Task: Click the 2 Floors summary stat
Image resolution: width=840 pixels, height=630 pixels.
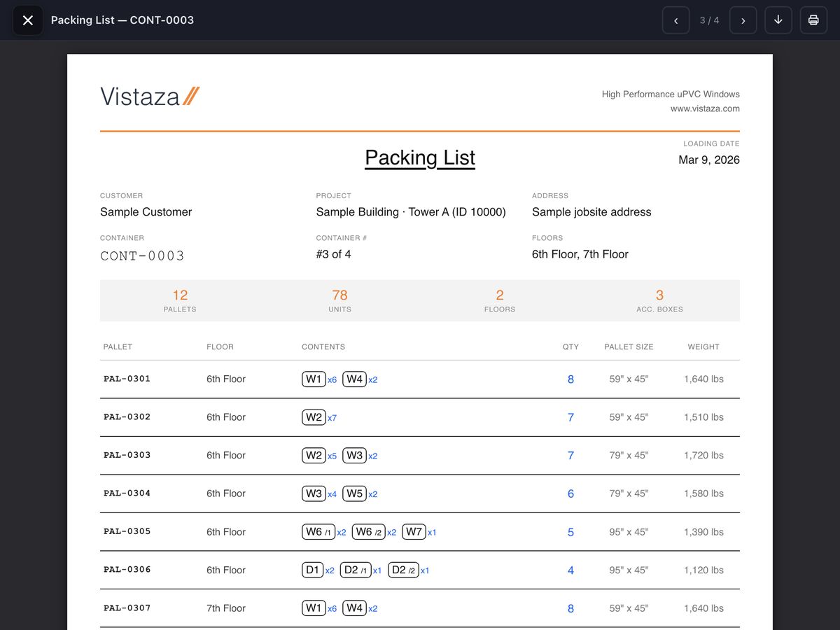Action: pyautogui.click(x=500, y=301)
